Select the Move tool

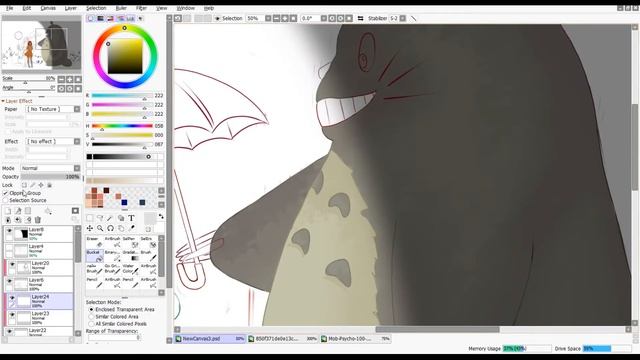point(89,228)
